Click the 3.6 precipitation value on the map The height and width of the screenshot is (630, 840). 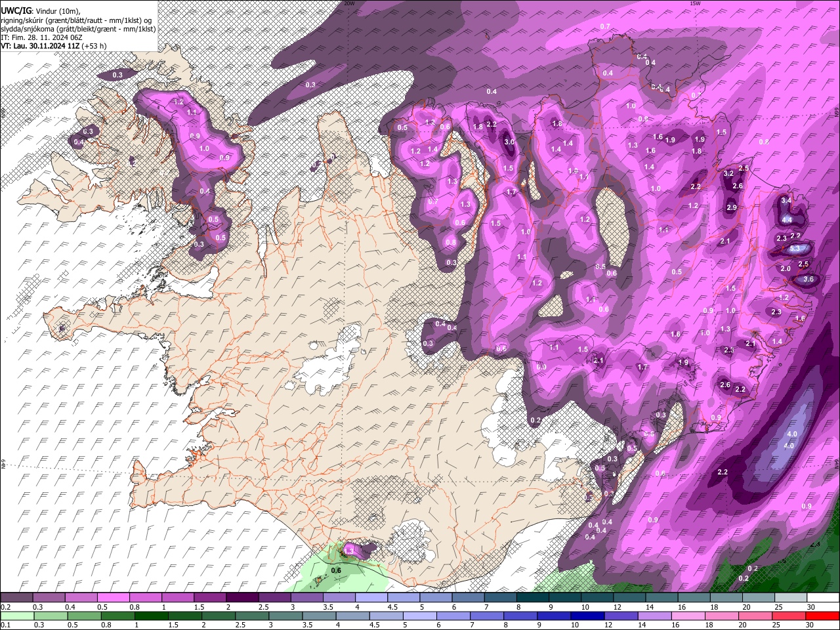[808, 280]
